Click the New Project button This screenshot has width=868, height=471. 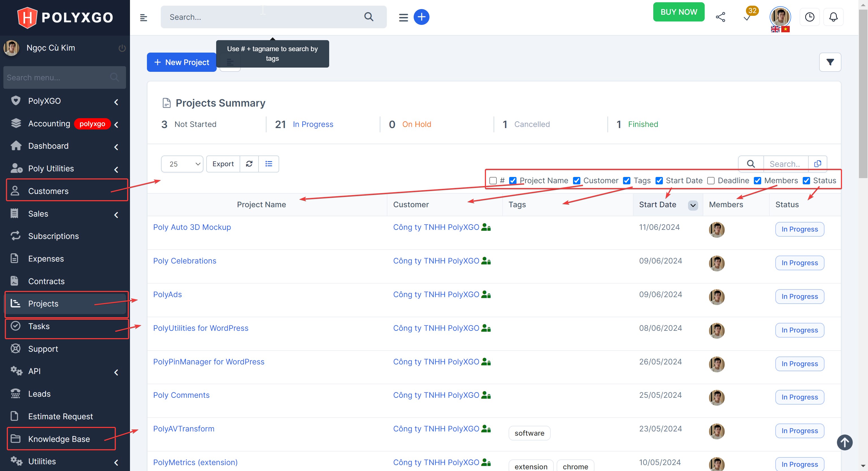(x=182, y=62)
